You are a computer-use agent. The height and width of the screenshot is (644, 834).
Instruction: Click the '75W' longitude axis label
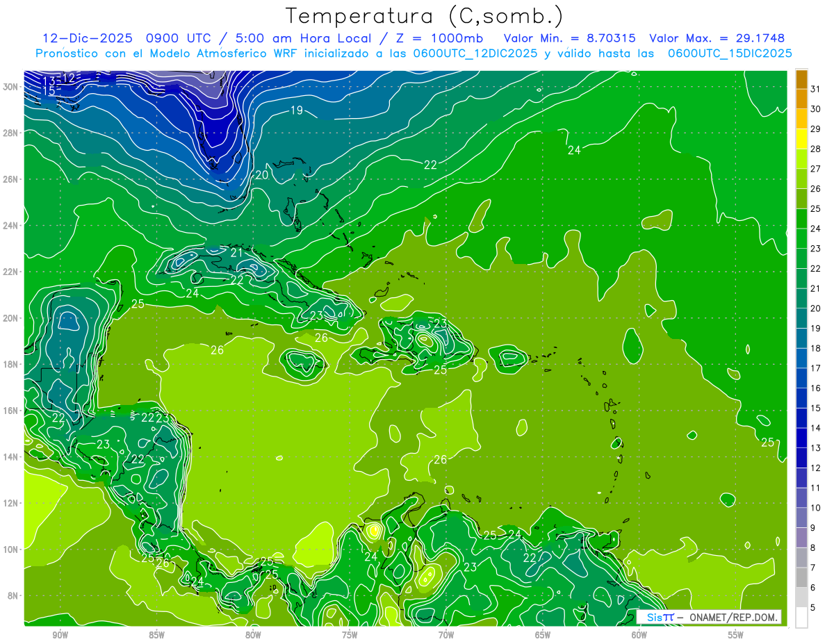pos(350,634)
